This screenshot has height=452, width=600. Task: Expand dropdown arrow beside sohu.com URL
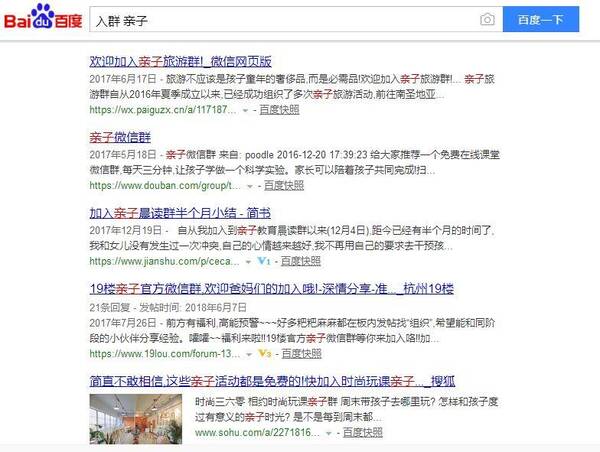point(328,434)
